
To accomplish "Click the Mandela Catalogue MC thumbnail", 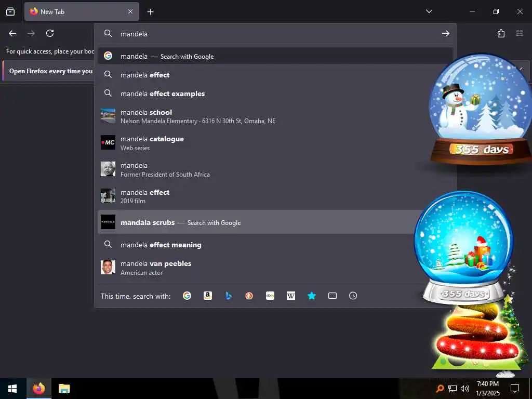I will [x=108, y=142].
